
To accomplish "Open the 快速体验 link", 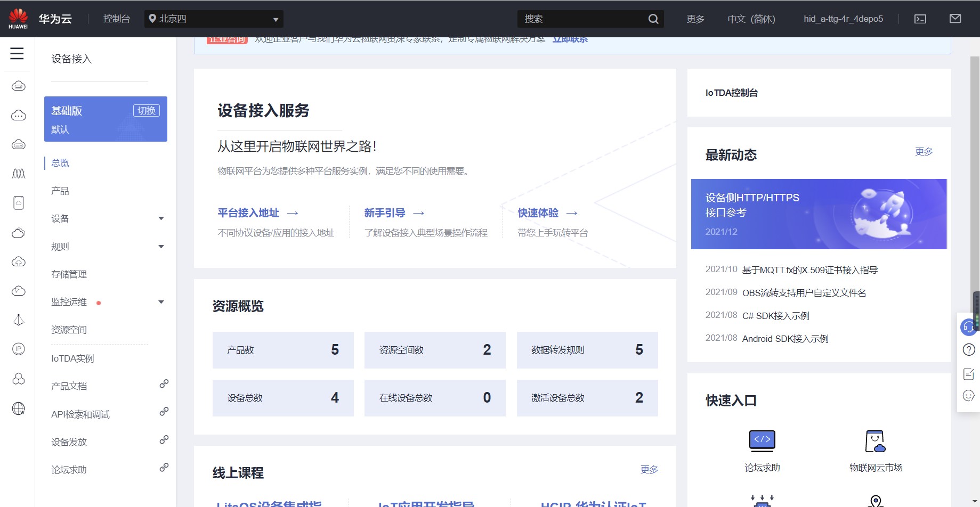I will (548, 213).
